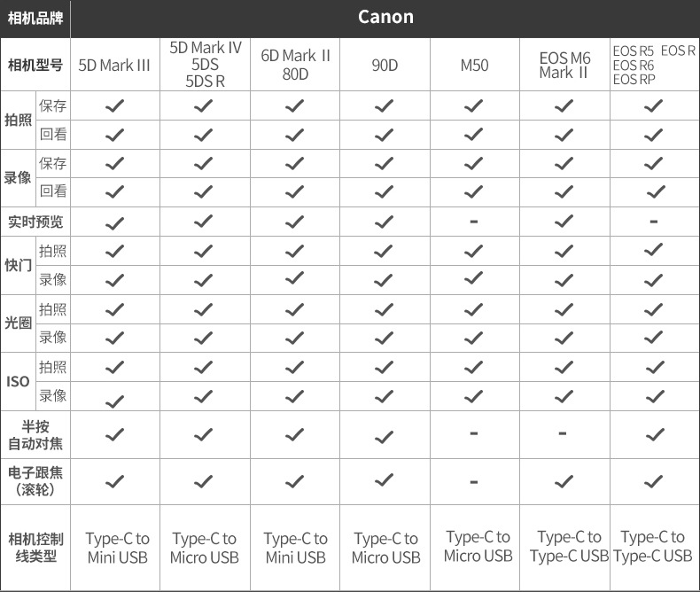Click the 5D Mark III electronic follow focus (电子跟焦) checkmark
The width and height of the screenshot is (700, 592).
(x=115, y=481)
